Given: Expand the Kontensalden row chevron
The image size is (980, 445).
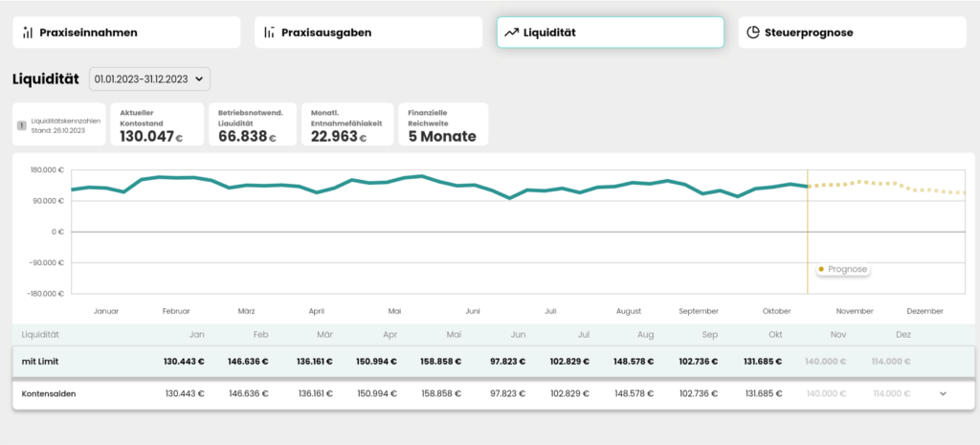Looking at the screenshot, I should (x=943, y=393).
